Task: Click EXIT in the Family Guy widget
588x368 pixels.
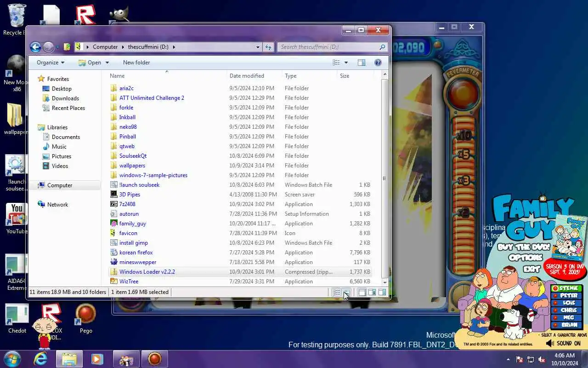Action: (x=531, y=269)
